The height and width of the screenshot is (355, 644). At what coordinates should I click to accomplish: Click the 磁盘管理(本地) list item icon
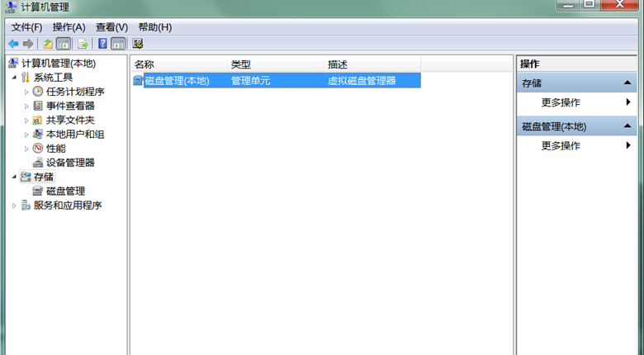coord(138,81)
